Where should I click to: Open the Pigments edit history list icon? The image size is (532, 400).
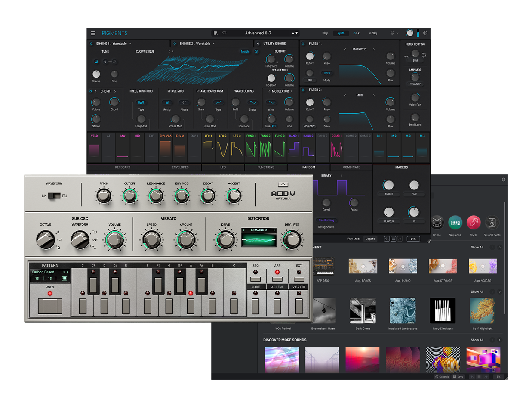(393, 239)
